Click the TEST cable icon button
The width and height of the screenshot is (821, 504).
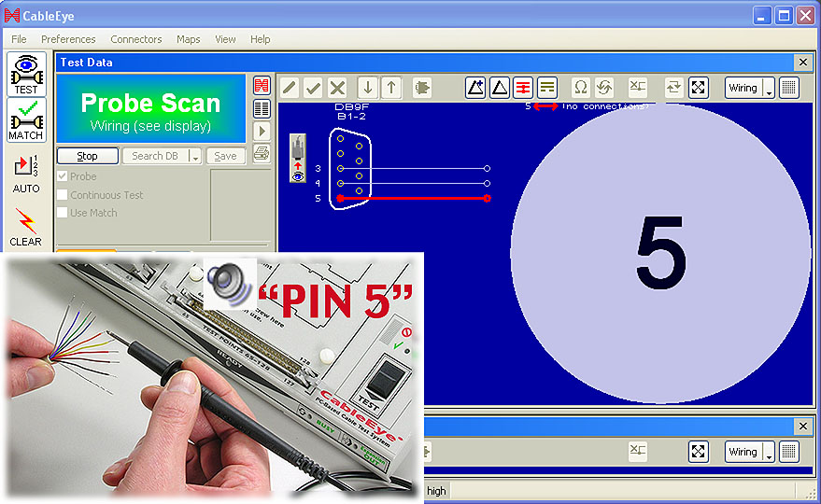tap(26, 75)
